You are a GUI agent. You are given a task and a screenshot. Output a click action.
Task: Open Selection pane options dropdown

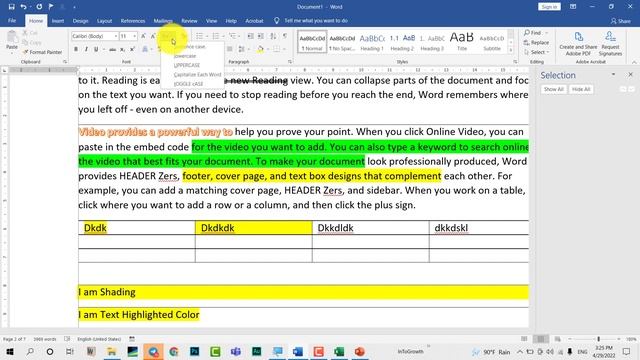point(613,75)
